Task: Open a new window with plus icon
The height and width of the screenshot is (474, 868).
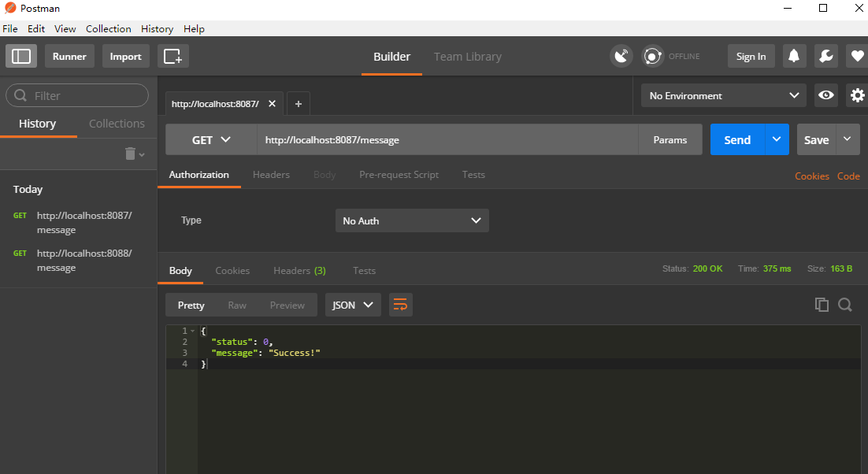Action: [x=172, y=56]
